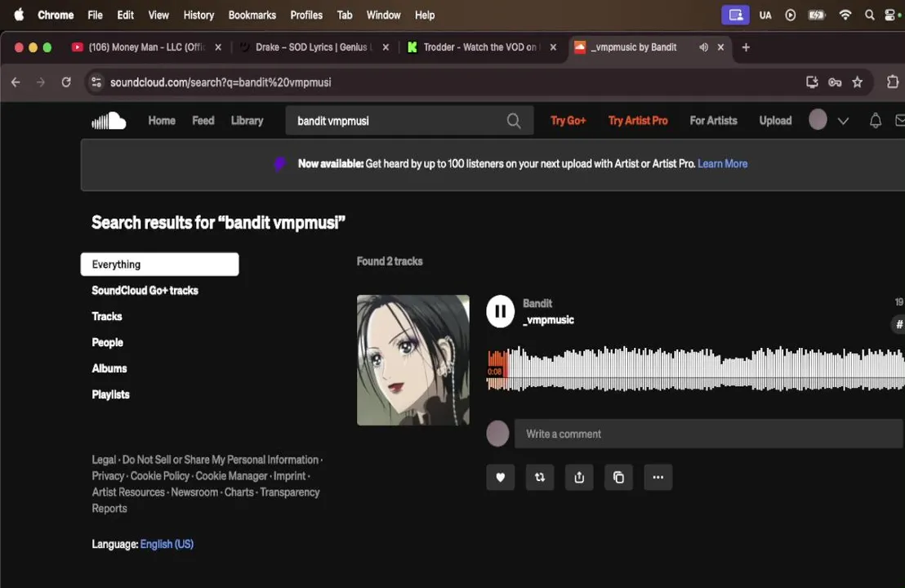Click Learn More in the banner
905x588 pixels.
pyautogui.click(x=722, y=164)
